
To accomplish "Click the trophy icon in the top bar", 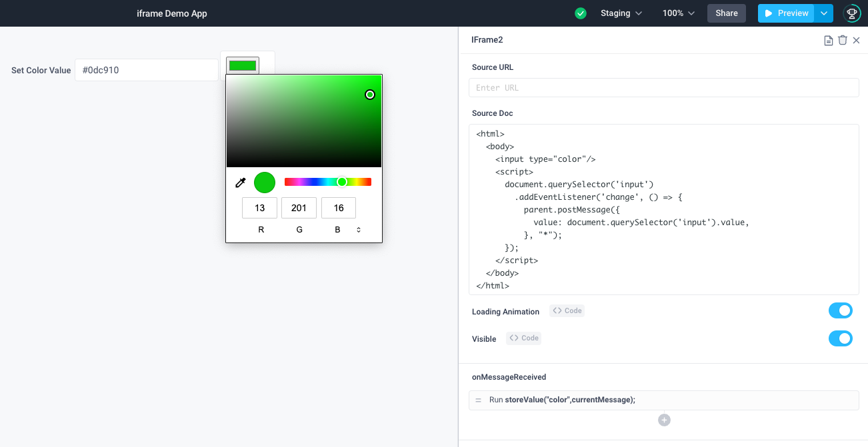I will pos(852,13).
